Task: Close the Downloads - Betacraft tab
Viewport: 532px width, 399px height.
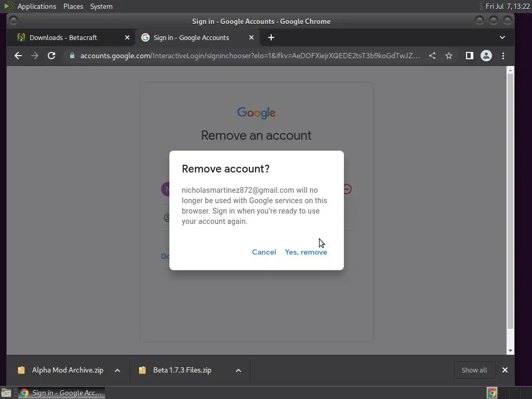Action: [127, 37]
